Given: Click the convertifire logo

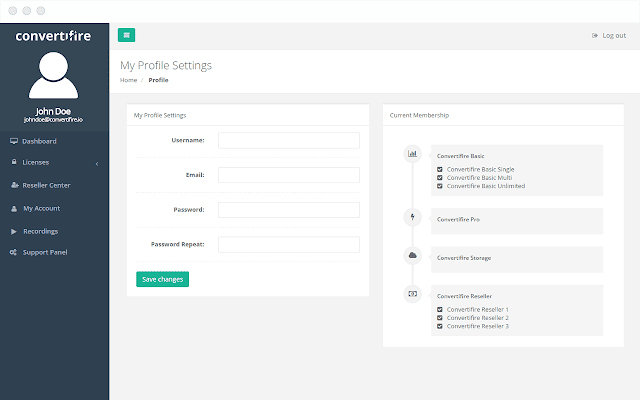Looking at the screenshot, I should [x=53, y=36].
